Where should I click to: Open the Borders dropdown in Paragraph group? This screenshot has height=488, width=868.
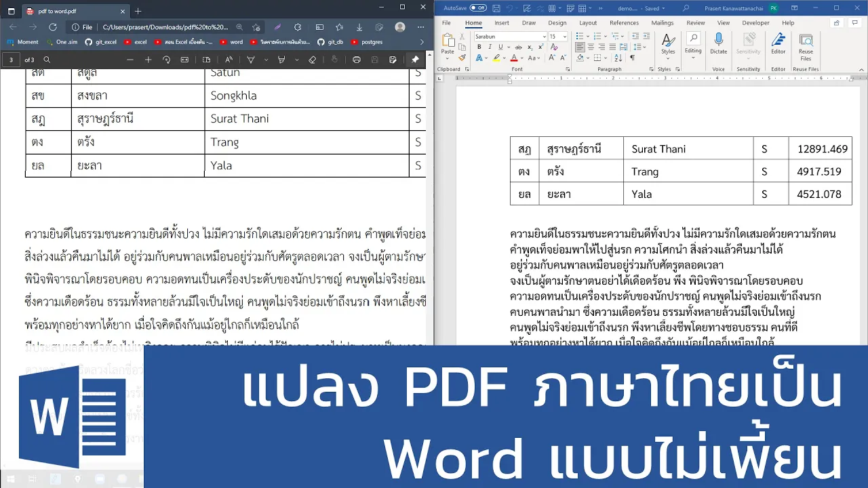point(605,58)
